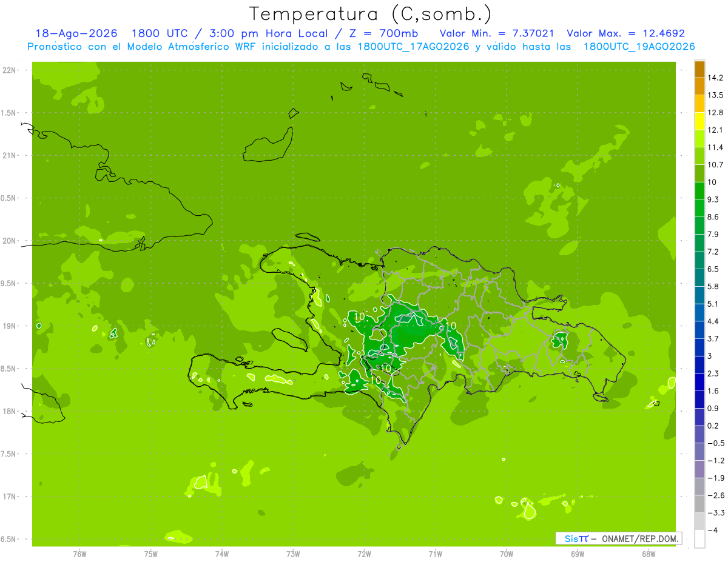The image size is (728, 562).
Task: Click the "68W" longitude label
Action: pyautogui.click(x=649, y=554)
